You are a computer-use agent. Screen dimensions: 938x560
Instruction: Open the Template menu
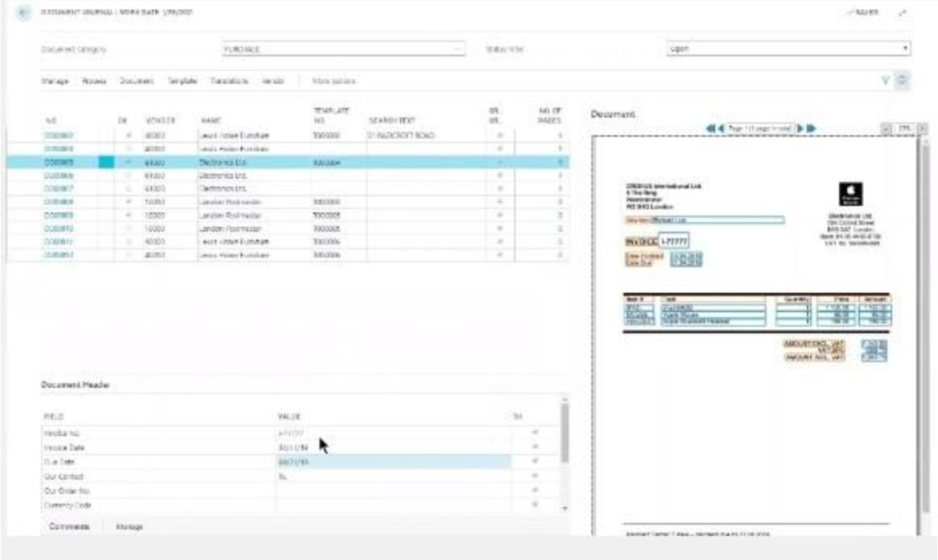(183, 81)
